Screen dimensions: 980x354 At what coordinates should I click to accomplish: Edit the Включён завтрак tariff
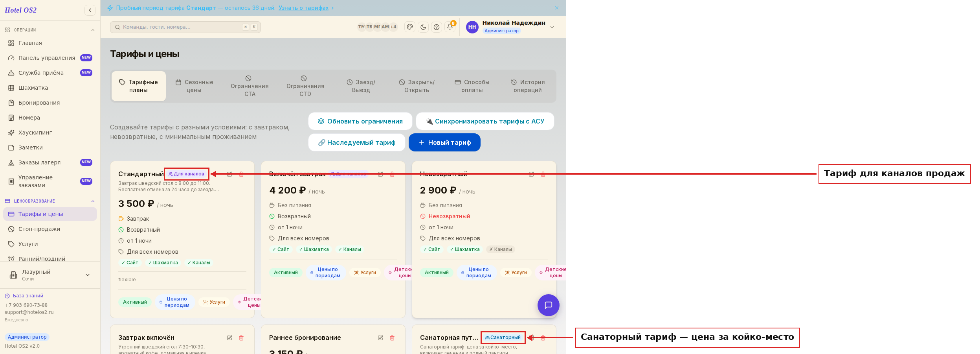[x=380, y=174]
